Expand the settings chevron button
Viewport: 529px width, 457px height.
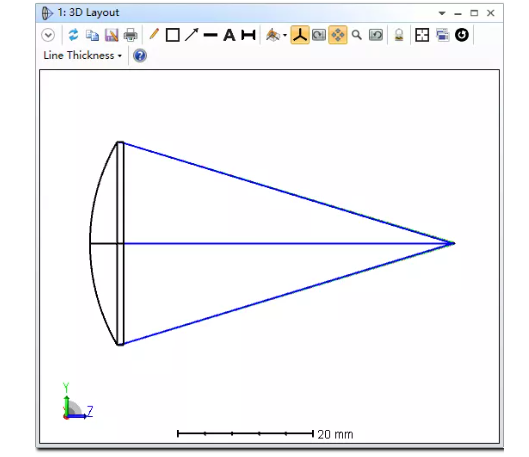(x=48, y=35)
